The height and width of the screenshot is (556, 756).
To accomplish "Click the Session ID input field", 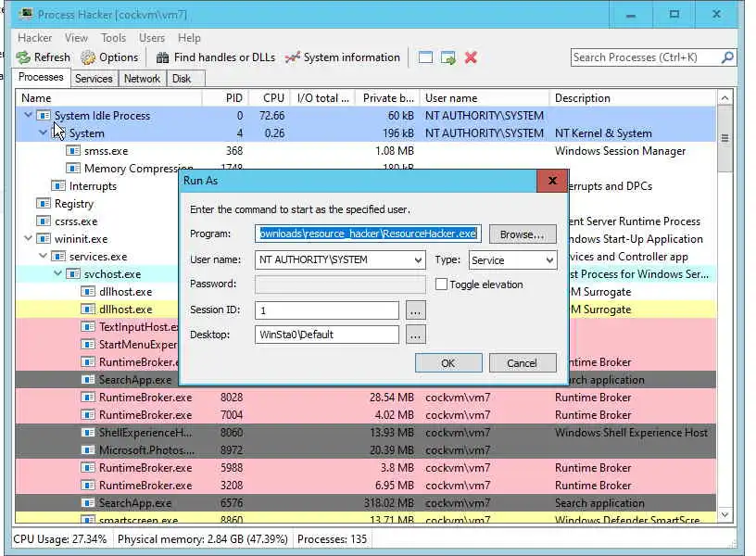I will point(327,310).
